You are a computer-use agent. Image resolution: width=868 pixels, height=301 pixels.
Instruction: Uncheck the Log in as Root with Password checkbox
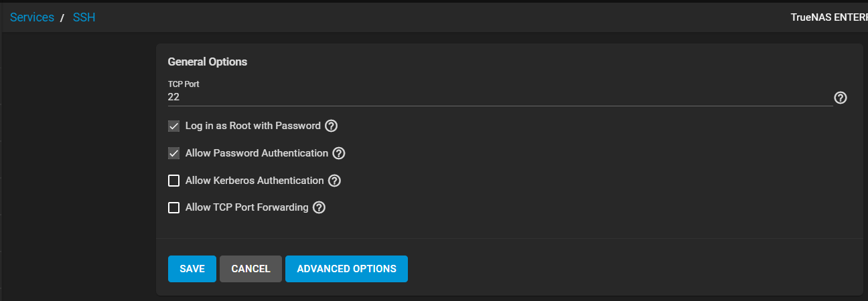(174, 126)
